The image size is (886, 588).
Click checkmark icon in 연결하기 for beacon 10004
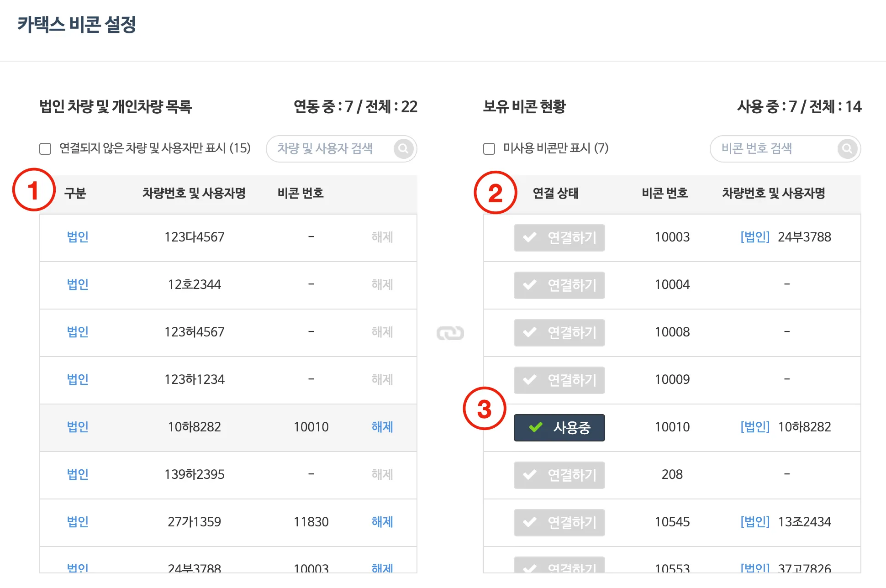(x=530, y=285)
